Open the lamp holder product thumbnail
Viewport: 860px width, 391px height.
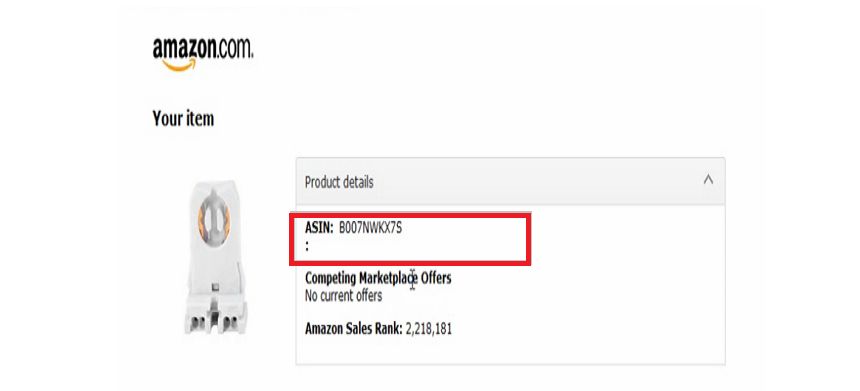[216, 257]
